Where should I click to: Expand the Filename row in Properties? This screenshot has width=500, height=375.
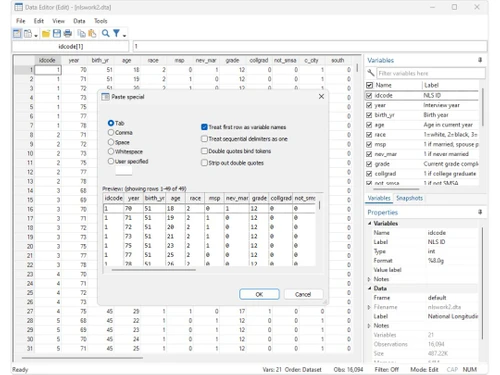[369, 307]
